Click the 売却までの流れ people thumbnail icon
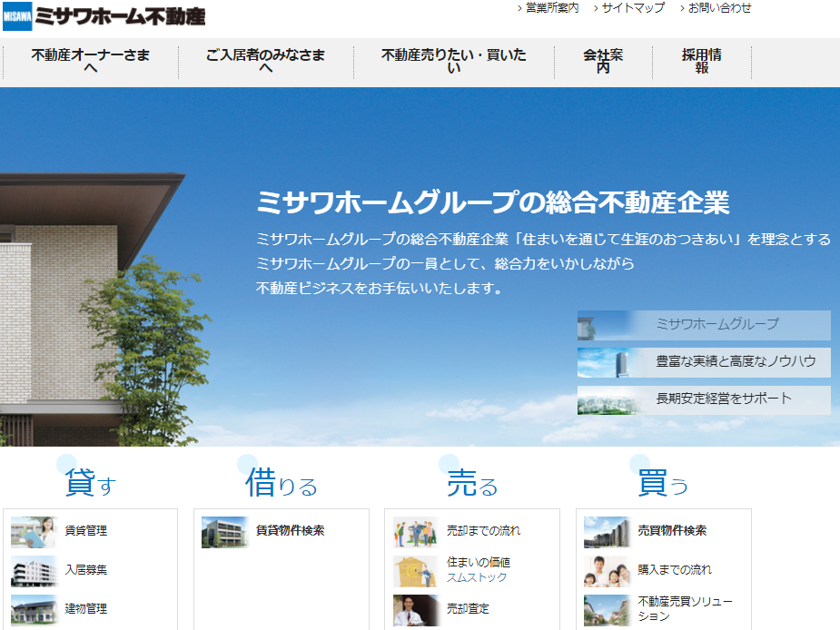 [x=416, y=532]
